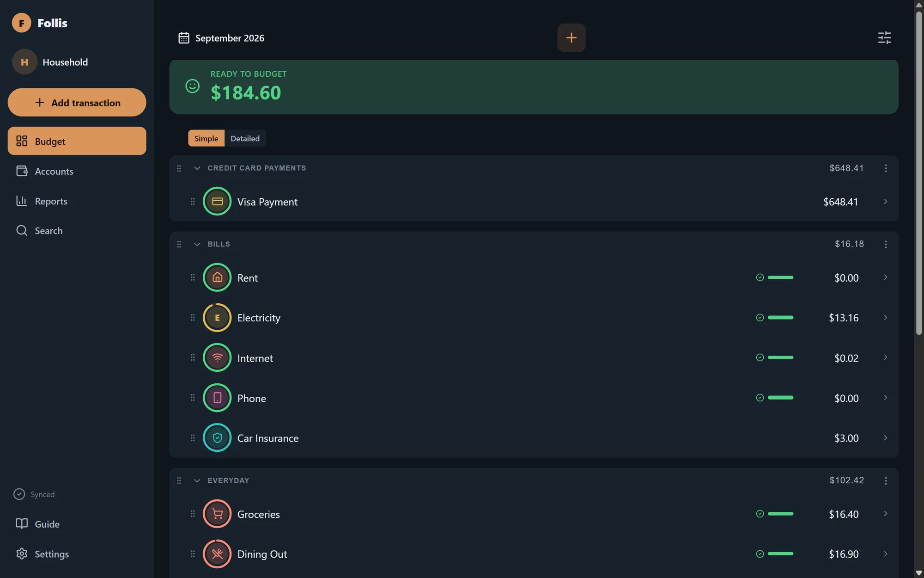Switch to Detailed view
Image resolution: width=924 pixels, height=578 pixels.
point(245,138)
